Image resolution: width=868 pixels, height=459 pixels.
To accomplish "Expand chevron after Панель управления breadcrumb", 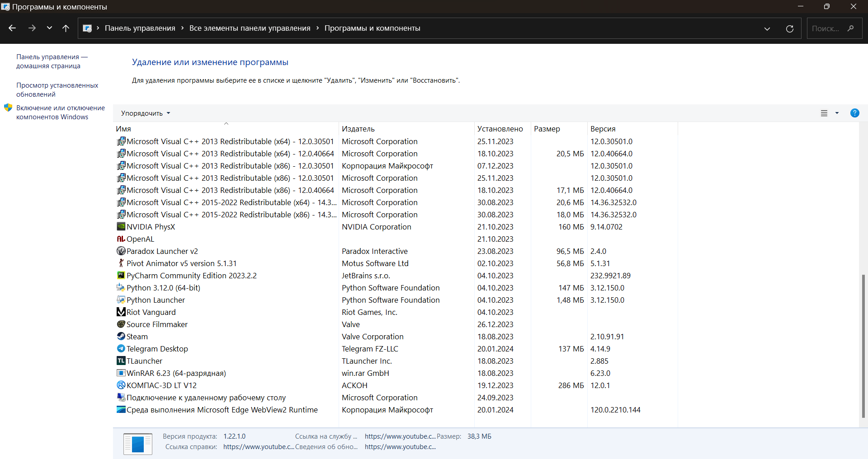I will tap(182, 28).
